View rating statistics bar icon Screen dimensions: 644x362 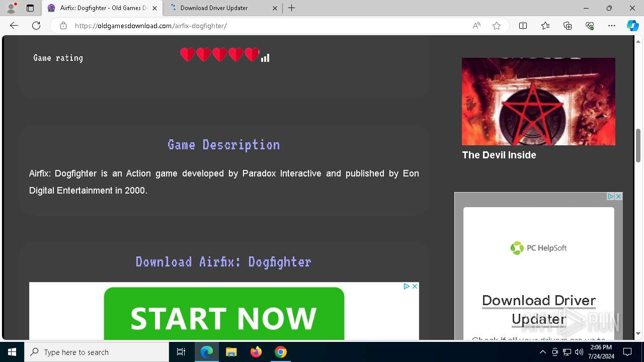tap(265, 58)
